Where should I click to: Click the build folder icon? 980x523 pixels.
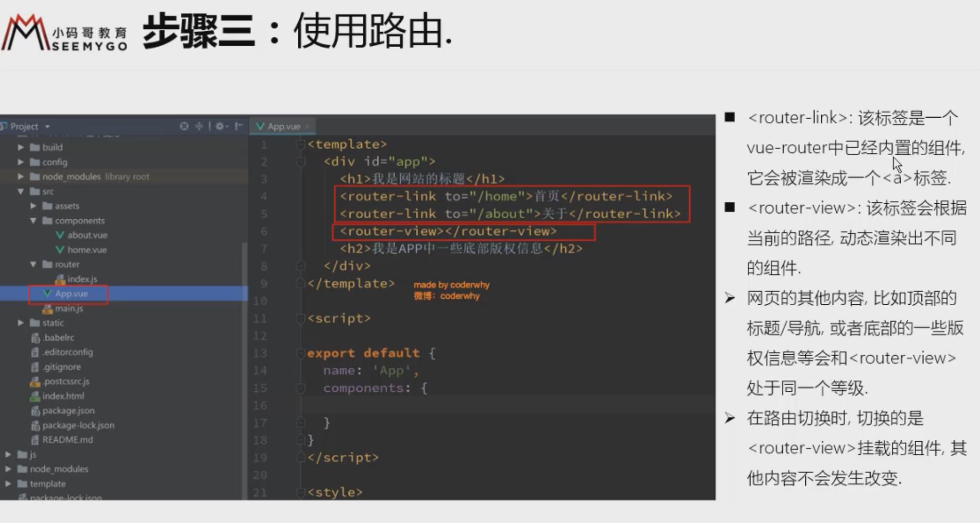click(35, 147)
